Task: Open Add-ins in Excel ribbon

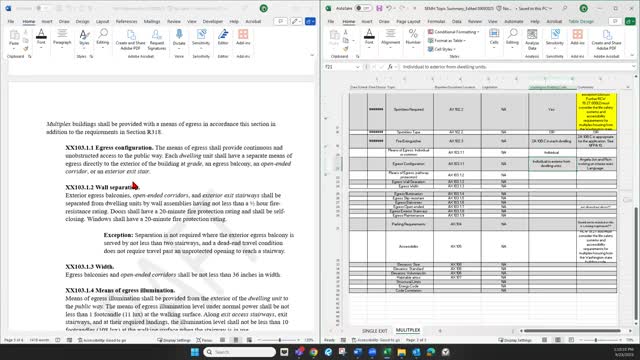Action: pyautogui.click(x=577, y=38)
